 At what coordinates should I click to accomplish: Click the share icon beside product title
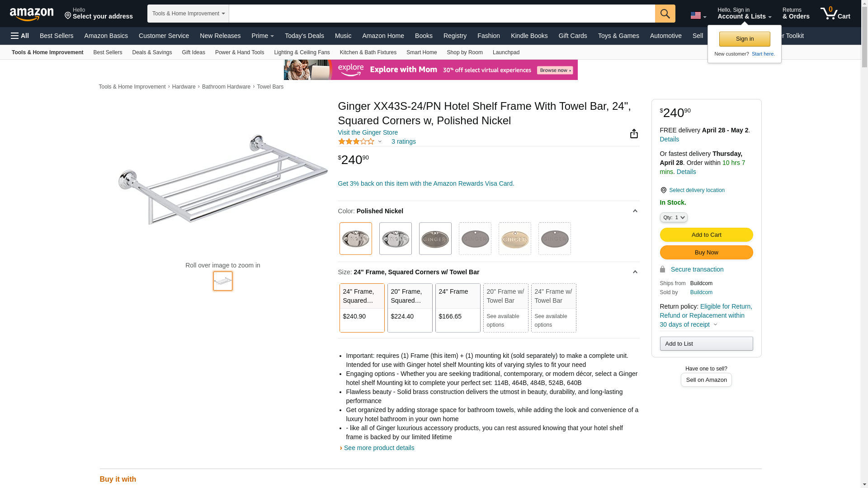tap(634, 133)
